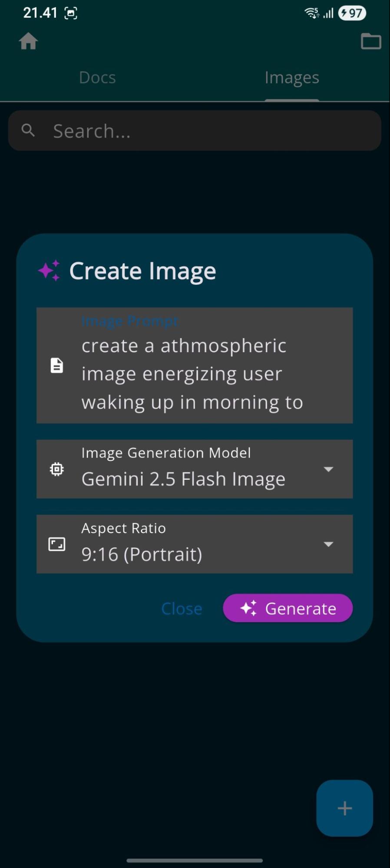Click the document icon next to Image Prompt

point(57,366)
